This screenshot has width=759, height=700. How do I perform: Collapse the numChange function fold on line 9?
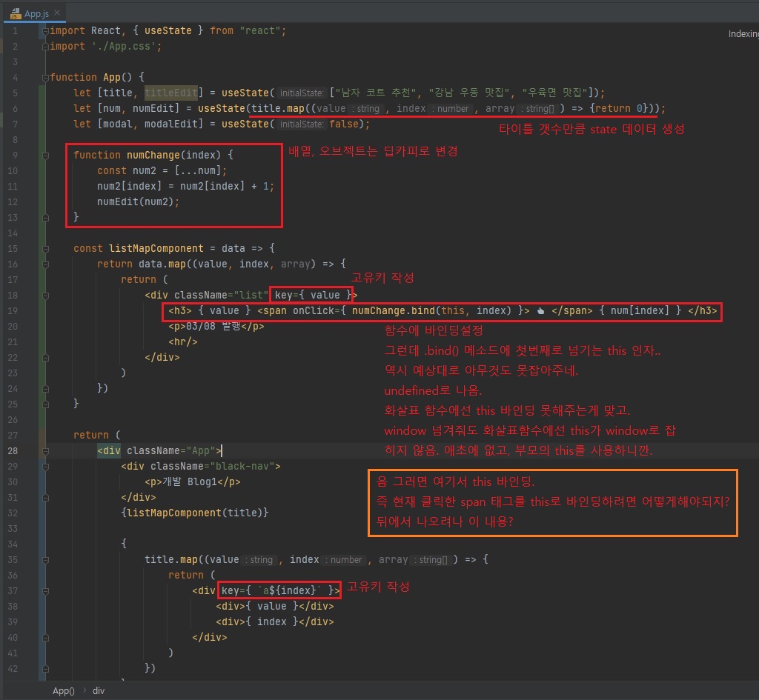45,156
